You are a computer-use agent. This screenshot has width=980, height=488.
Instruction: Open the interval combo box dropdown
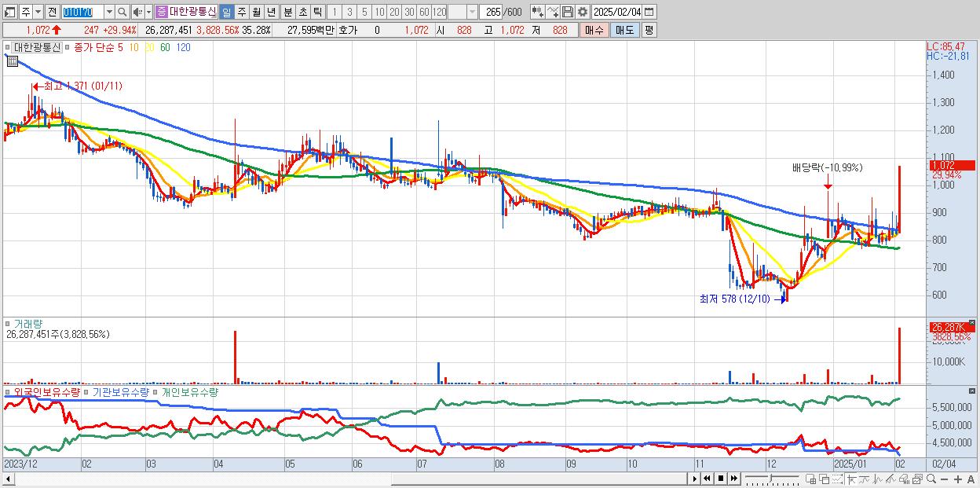pos(472,12)
